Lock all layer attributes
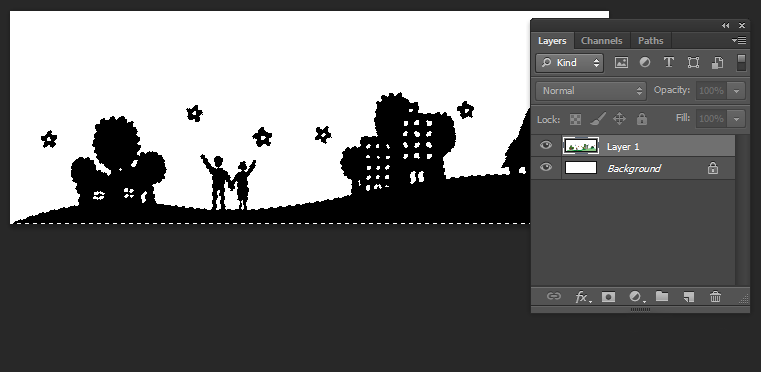 pyautogui.click(x=642, y=119)
